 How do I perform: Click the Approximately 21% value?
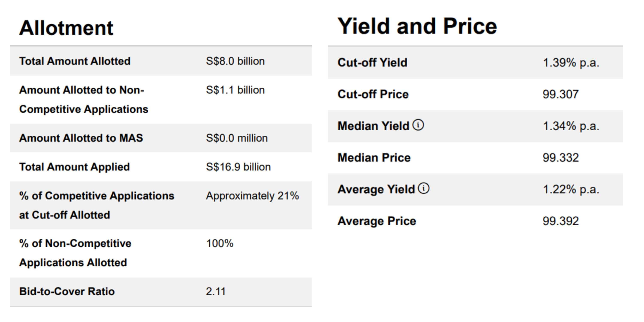pyautogui.click(x=252, y=196)
